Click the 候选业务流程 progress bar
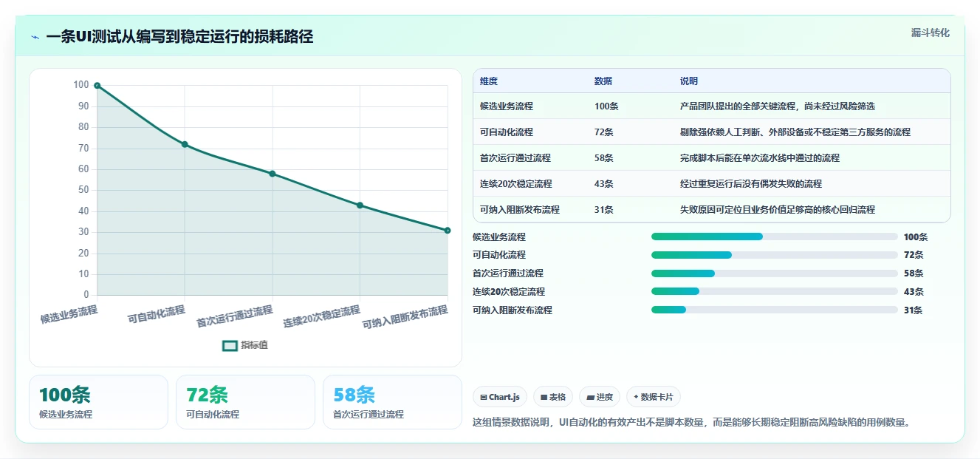 (775, 237)
